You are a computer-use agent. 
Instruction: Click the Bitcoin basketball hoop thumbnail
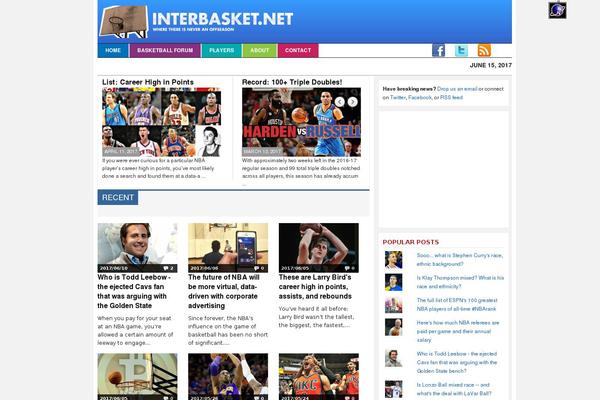point(137,377)
